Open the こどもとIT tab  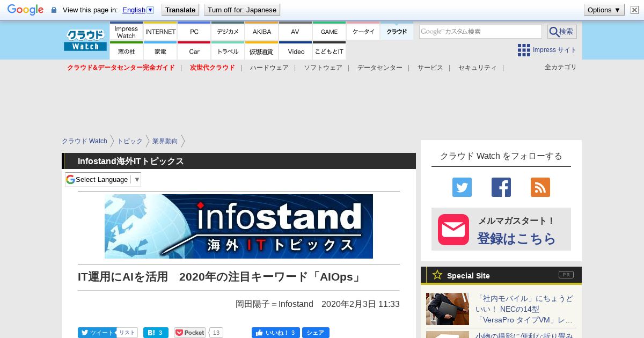[x=330, y=51]
